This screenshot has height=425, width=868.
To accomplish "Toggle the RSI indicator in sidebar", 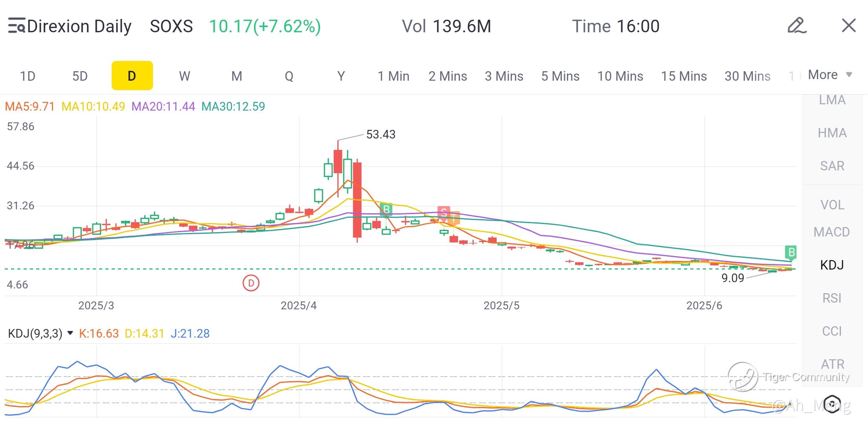I will [x=832, y=298].
